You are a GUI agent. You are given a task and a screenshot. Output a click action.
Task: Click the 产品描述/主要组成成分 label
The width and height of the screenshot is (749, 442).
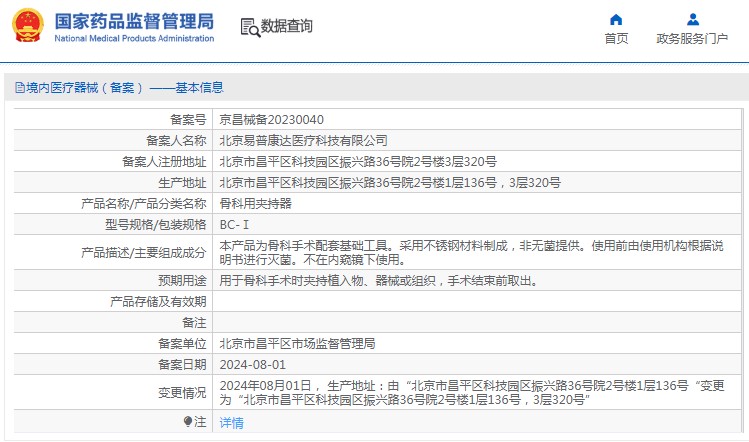[144, 252]
